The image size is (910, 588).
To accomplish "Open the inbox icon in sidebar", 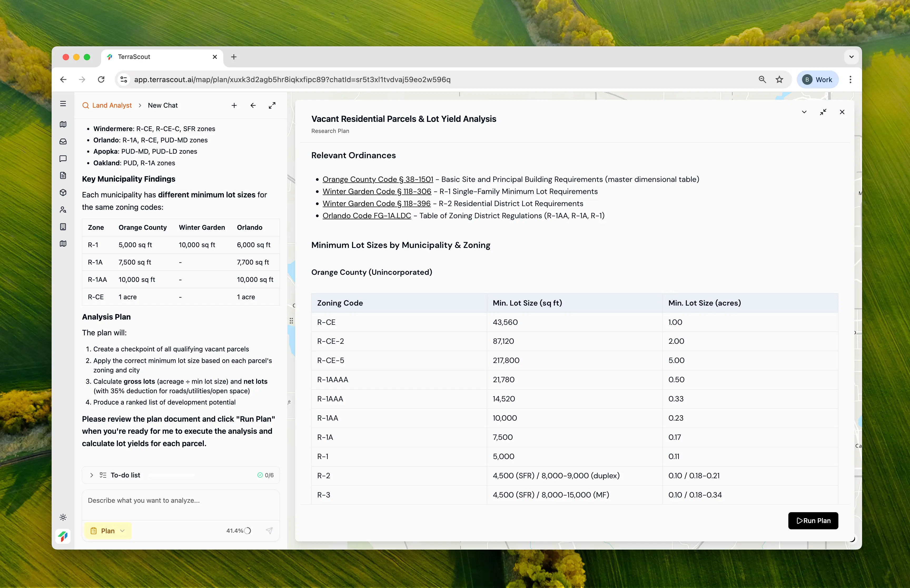I will click(63, 142).
